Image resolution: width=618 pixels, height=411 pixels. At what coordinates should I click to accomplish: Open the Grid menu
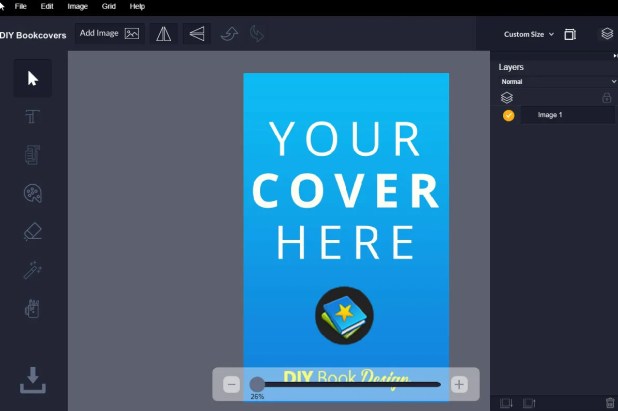click(x=109, y=6)
